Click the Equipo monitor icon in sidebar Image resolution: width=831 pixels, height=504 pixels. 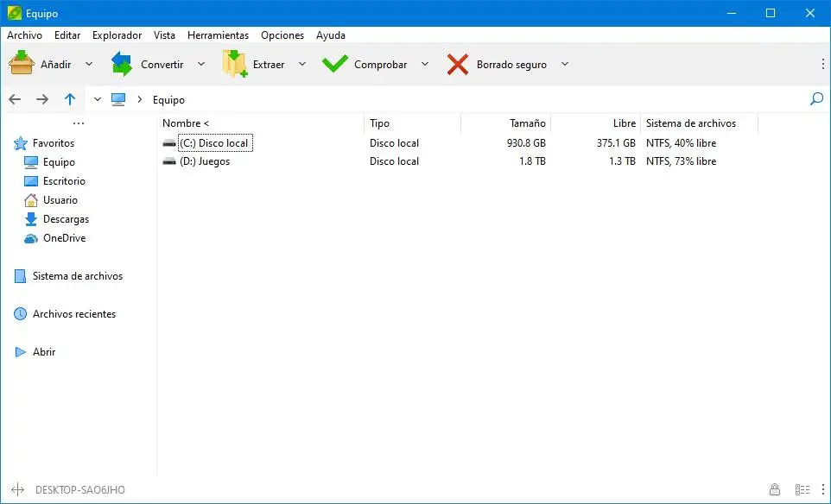coord(31,162)
